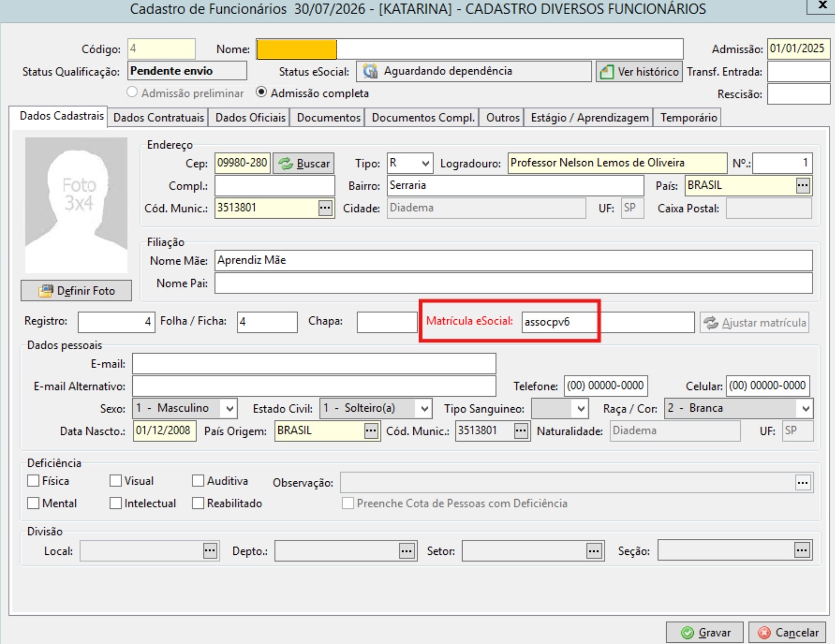Click the Nome Pai input field
This screenshot has width=835, height=644.
coord(514,283)
